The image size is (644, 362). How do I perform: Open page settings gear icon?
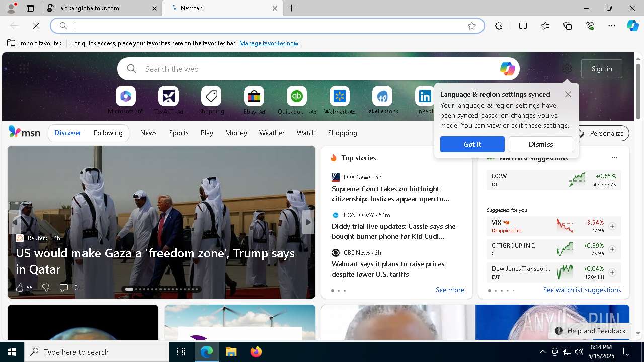(567, 69)
